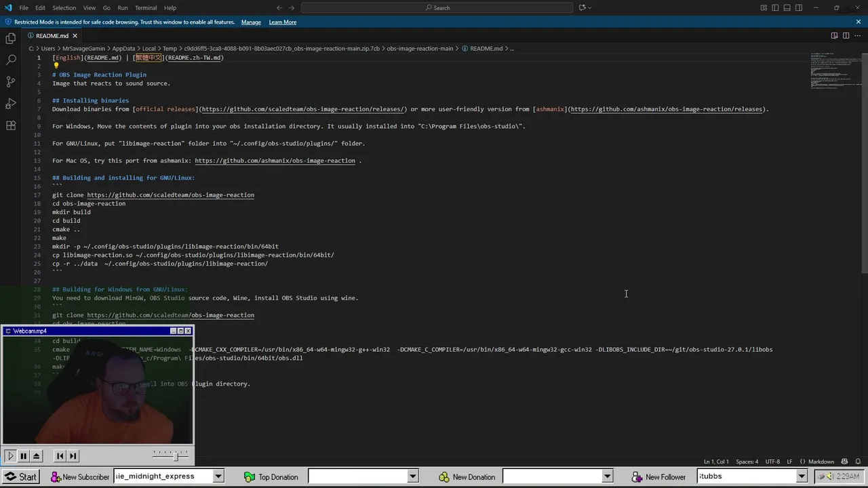Viewport: 868px width, 488px height.
Task: Open the New Subscriber dropdown
Action: click(218, 476)
